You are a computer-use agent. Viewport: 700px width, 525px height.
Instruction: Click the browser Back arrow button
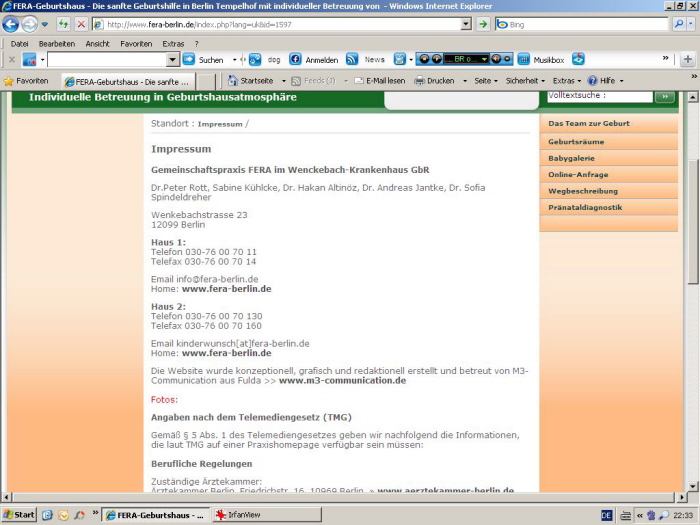11,24
